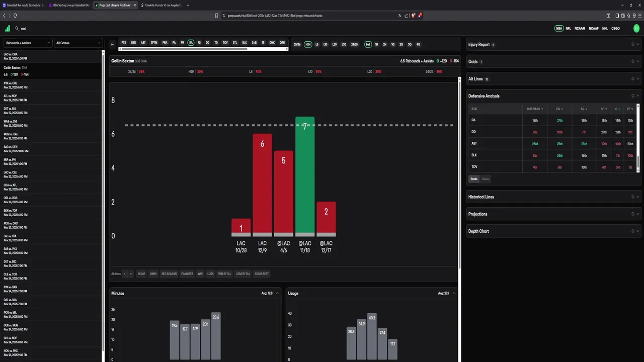
Task: Expand the Historical Lines section
Action: click(554, 197)
